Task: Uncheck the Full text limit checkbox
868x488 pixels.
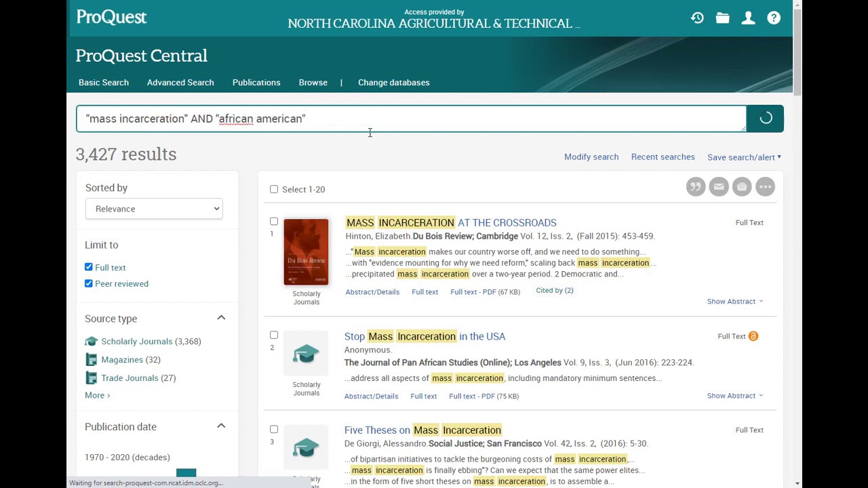Action: pyautogui.click(x=89, y=267)
